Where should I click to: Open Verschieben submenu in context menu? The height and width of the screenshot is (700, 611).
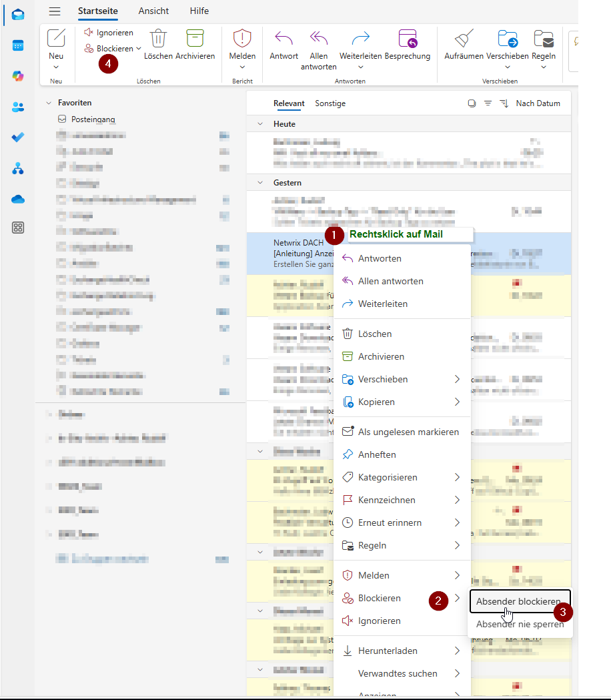point(402,380)
